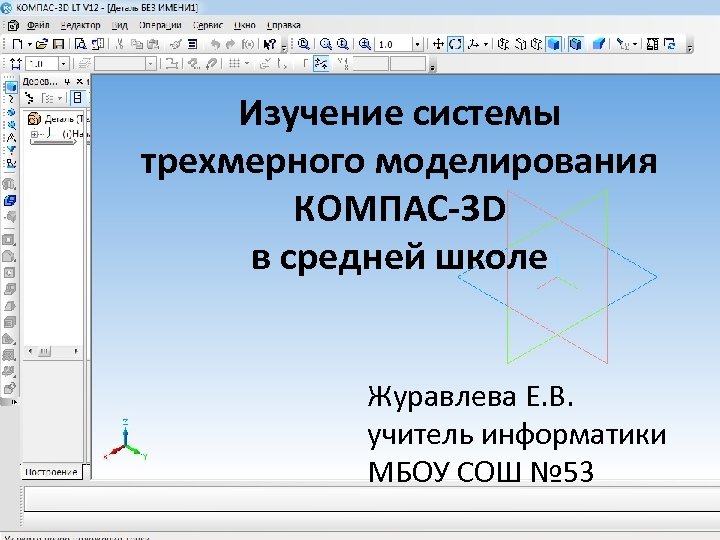Open the Orientation dropdown arrow
Image resolution: width=720 pixels, height=540 pixels.
pos(485,45)
